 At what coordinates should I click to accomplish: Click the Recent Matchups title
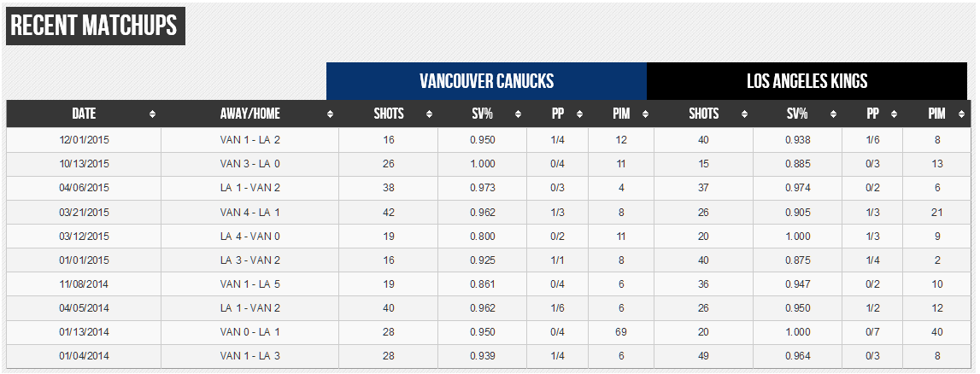pos(95,26)
